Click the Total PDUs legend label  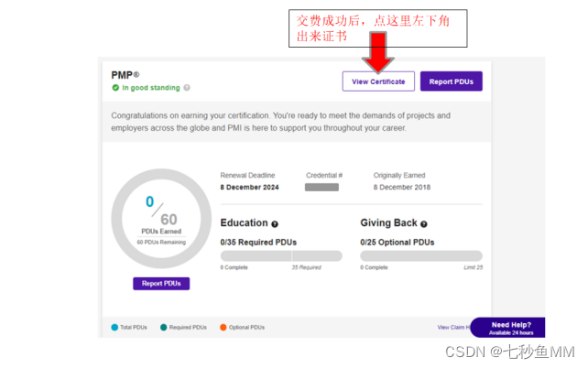[x=134, y=327]
